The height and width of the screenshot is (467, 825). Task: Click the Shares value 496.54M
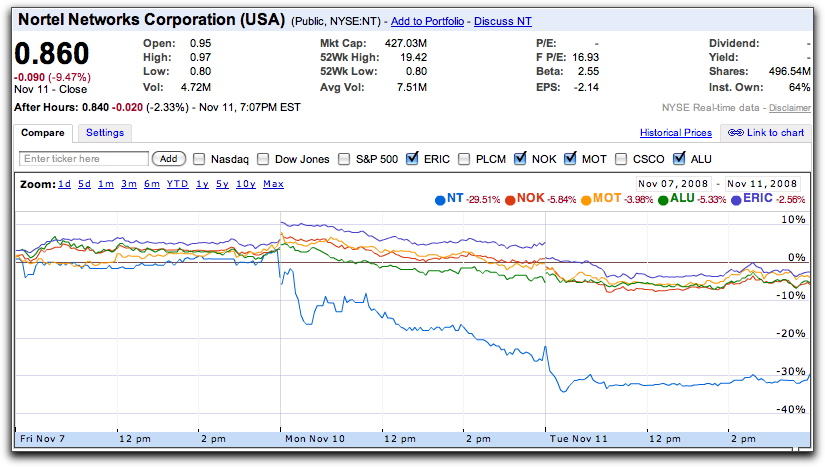click(x=789, y=72)
